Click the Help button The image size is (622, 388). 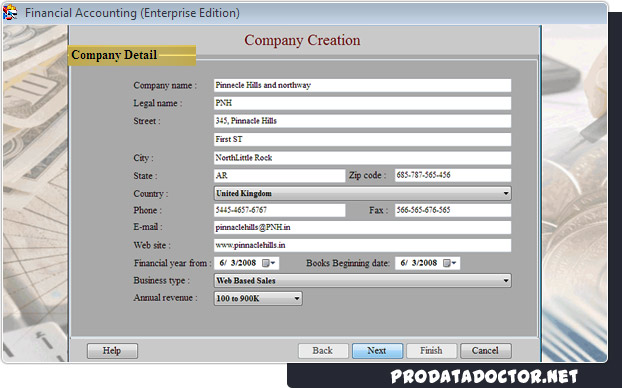112,351
